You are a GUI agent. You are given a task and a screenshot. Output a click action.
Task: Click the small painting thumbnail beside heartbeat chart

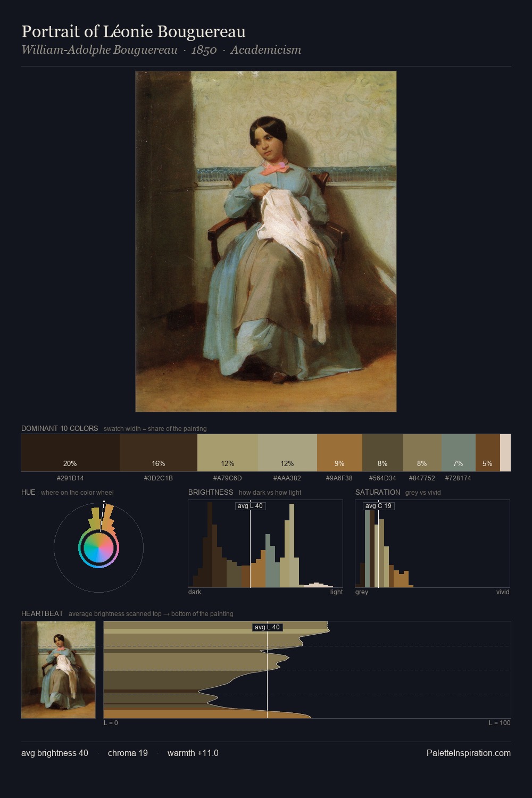(59, 670)
